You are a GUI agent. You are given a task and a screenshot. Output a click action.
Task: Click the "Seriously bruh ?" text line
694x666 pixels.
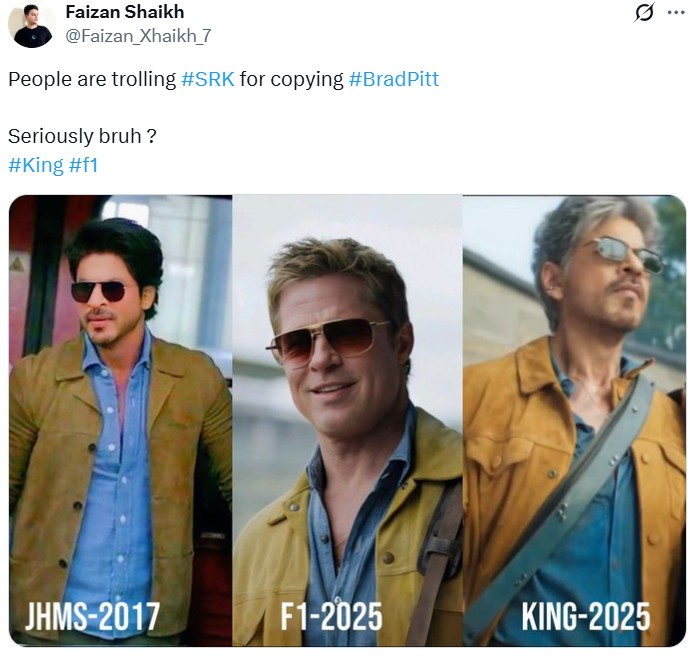tap(82, 136)
